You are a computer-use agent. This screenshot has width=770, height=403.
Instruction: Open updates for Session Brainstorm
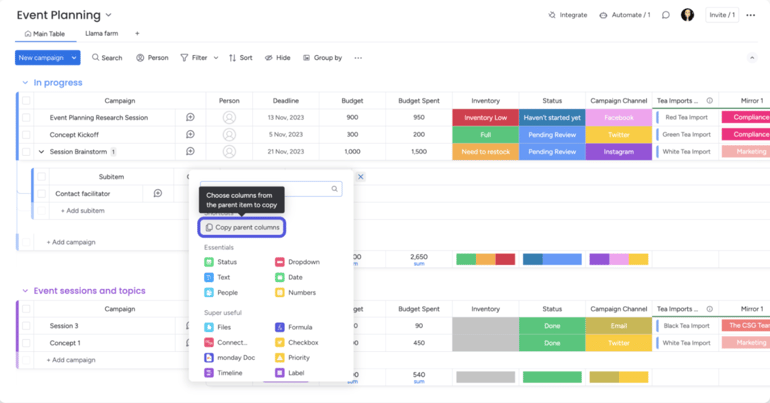click(190, 152)
